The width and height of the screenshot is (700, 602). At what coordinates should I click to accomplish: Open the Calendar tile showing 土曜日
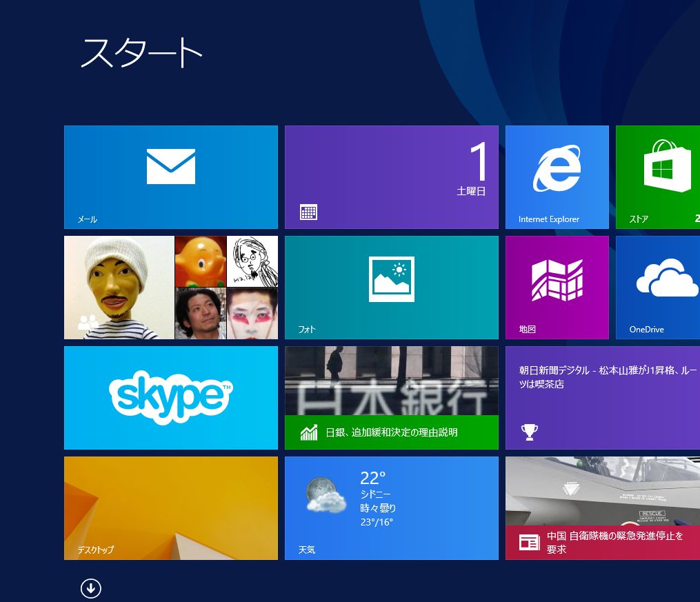click(392, 177)
